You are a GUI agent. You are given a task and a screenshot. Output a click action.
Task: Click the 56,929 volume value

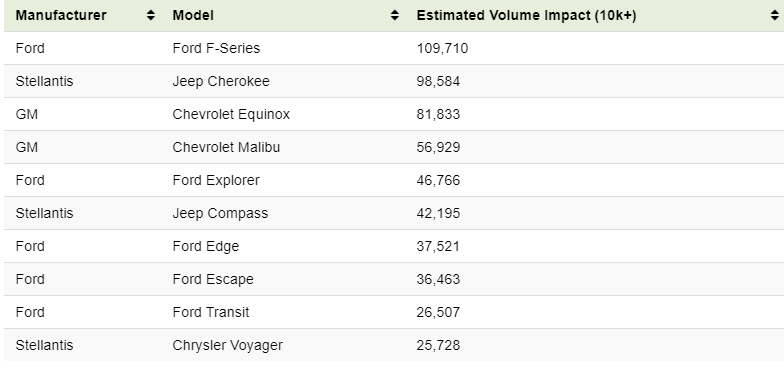click(x=438, y=148)
